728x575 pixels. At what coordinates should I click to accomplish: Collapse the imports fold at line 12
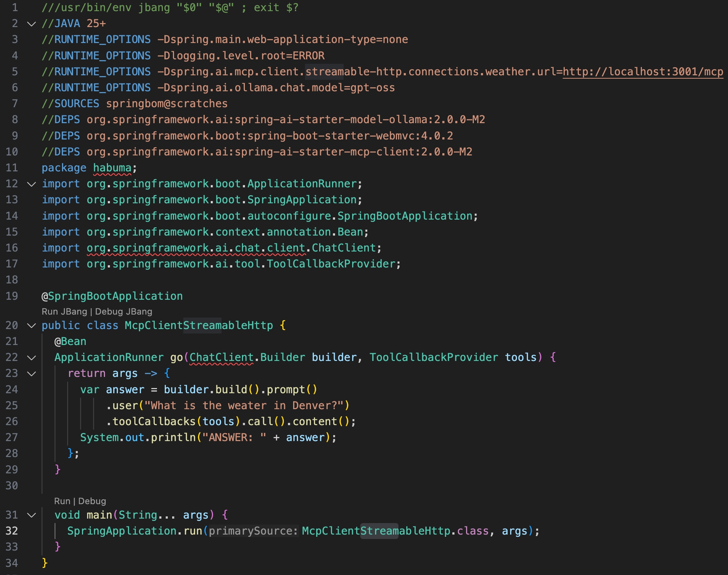click(32, 184)
